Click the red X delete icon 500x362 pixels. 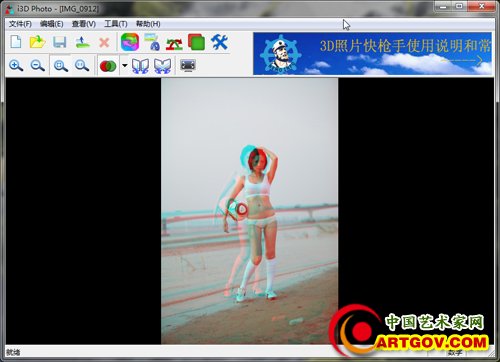[104, 43]
